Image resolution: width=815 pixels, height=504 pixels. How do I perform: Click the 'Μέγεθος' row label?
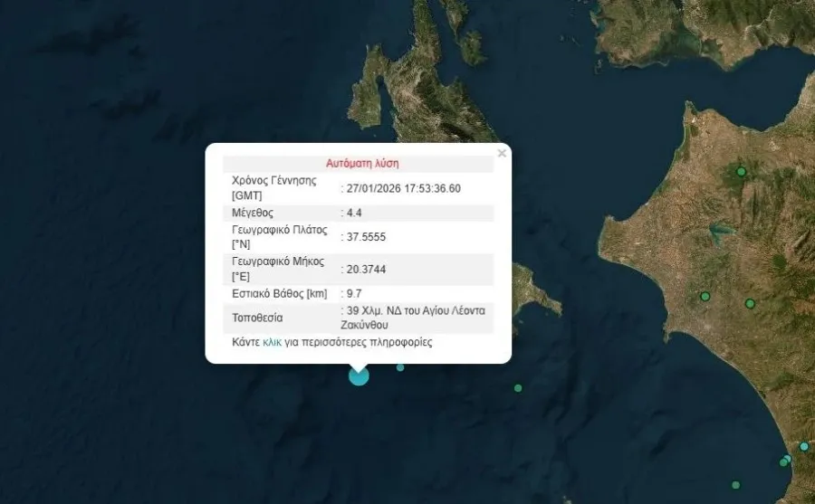(x=253, y=213)
